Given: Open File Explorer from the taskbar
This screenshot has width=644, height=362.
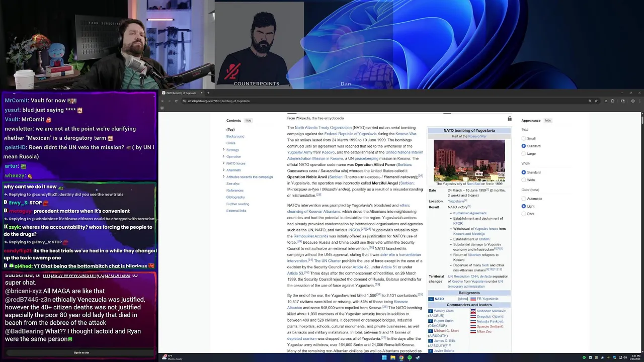Looking at the screenshot, I should pos(392,357).
